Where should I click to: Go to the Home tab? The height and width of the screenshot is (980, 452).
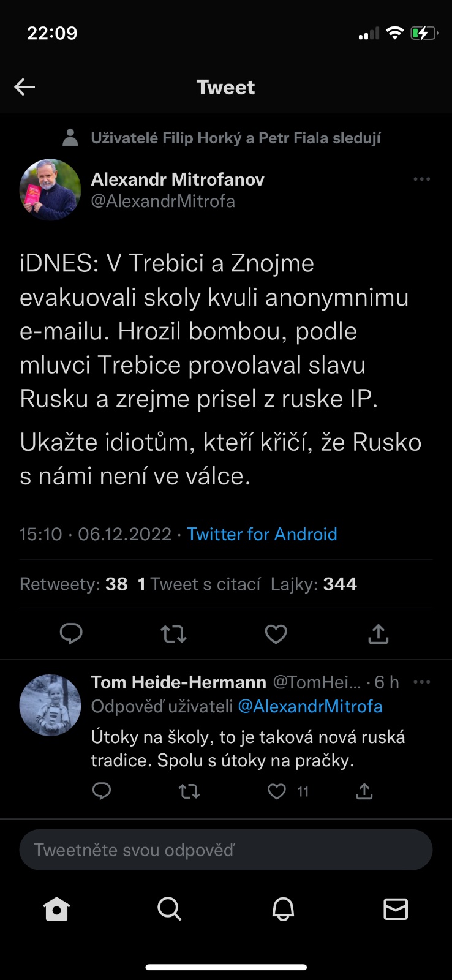point(56,909)
